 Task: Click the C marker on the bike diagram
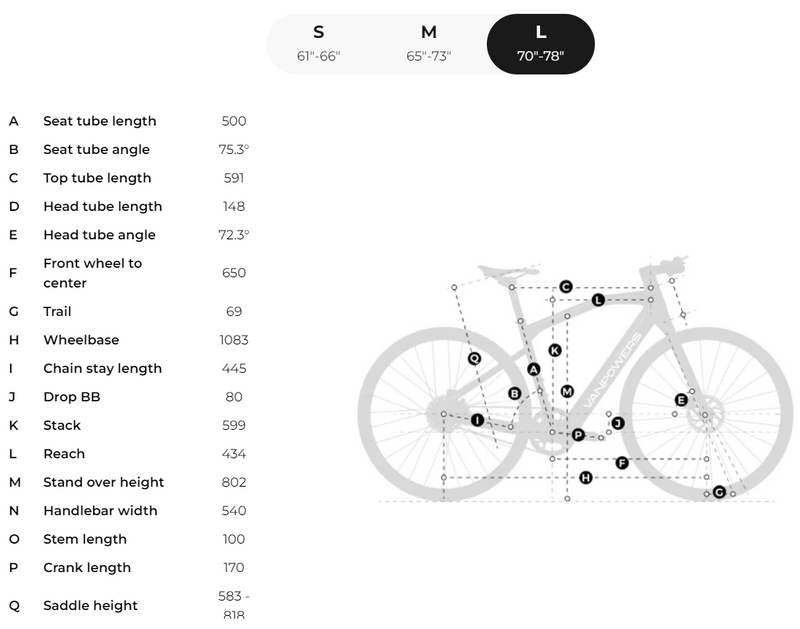point(565,287)
